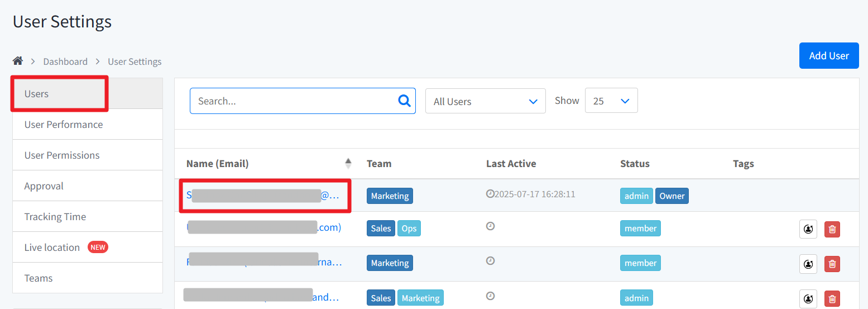This screenshot has height=309, width=868.
Task: Focus the Search input field
Action: coord(293,101)
